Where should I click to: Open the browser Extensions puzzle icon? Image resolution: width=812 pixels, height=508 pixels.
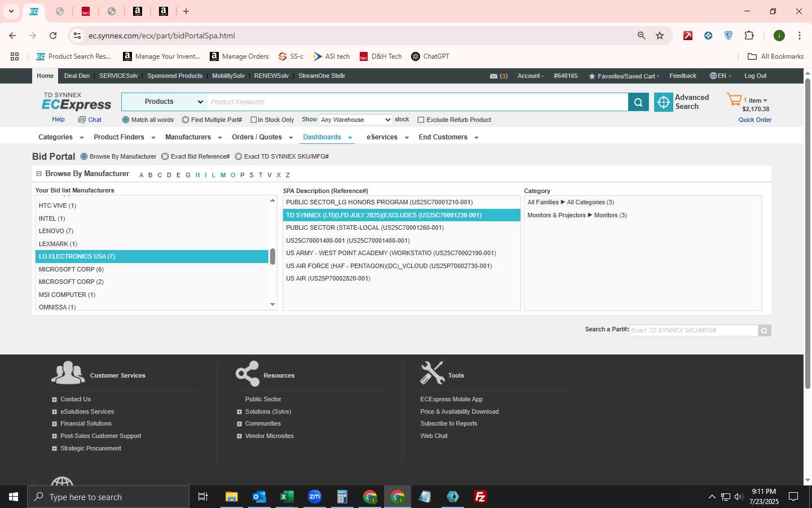coord(749,36)
